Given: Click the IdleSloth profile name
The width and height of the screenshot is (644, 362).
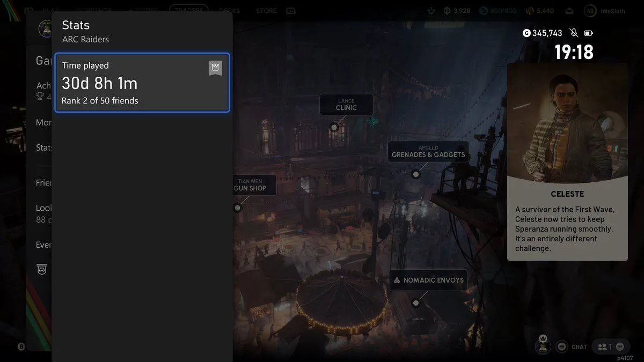Looking at the screenshot, I should tap(613, 11).
